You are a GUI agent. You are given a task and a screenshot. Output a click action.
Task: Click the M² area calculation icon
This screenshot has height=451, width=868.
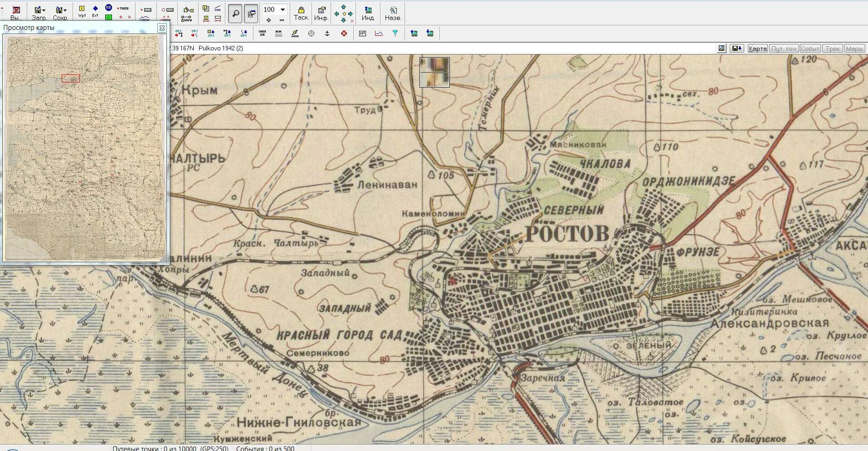click(x=362, y=33)
